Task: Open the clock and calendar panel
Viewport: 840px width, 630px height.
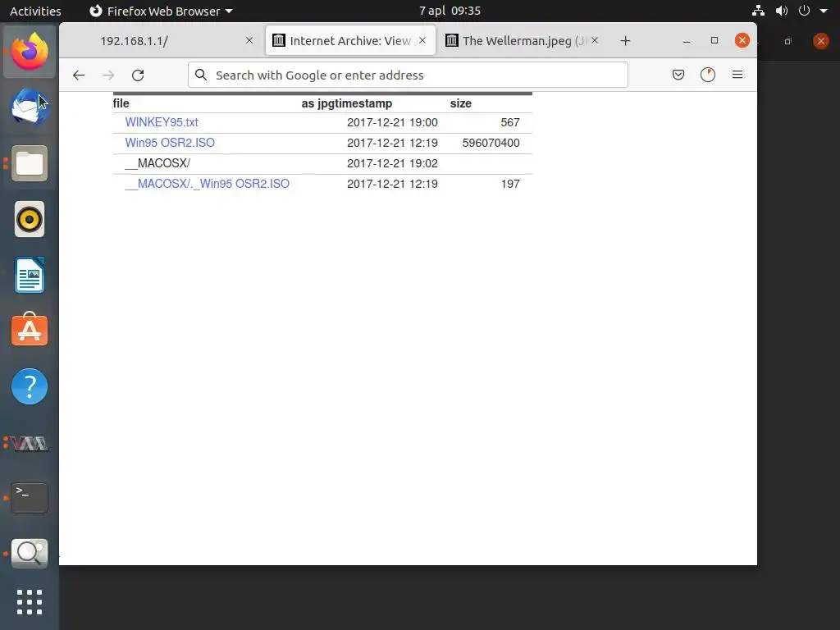Action: 450,11
